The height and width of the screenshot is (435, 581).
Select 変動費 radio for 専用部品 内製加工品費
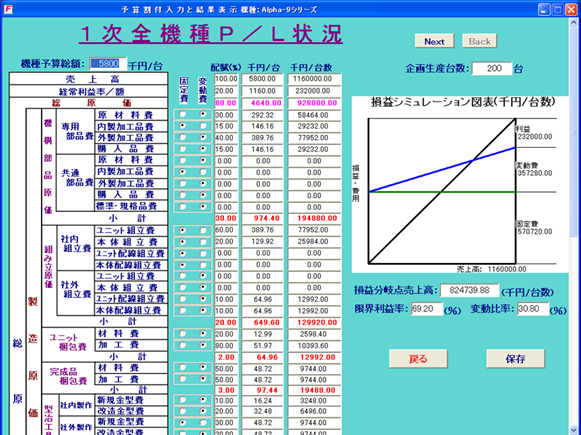[x=203, y=126]
